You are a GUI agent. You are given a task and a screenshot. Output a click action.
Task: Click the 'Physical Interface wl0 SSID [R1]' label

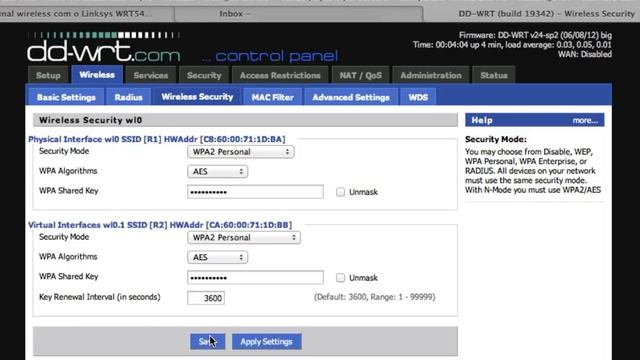[x=157, y=139]
